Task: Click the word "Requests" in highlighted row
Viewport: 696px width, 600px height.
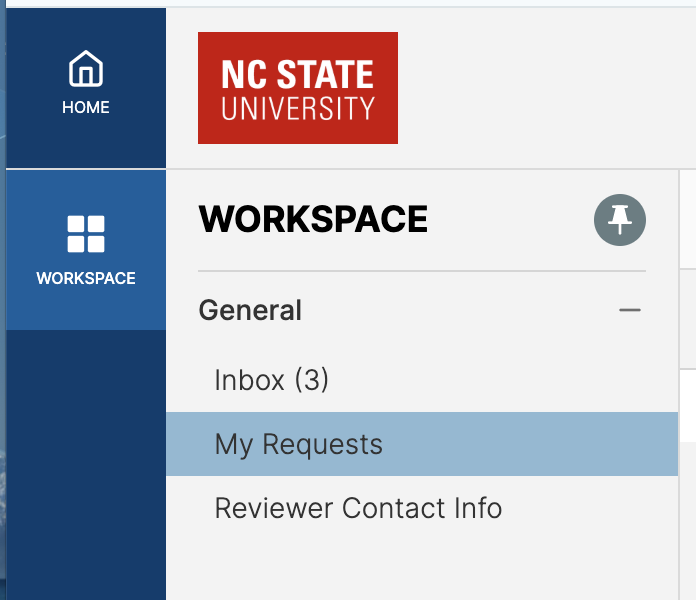Action: click(x=322, y=444)
